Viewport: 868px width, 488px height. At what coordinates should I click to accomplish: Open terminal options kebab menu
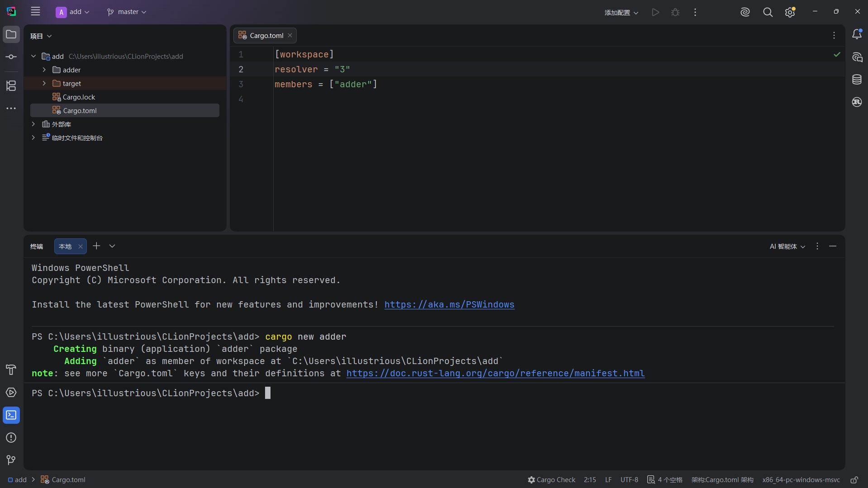pos(817,246)
